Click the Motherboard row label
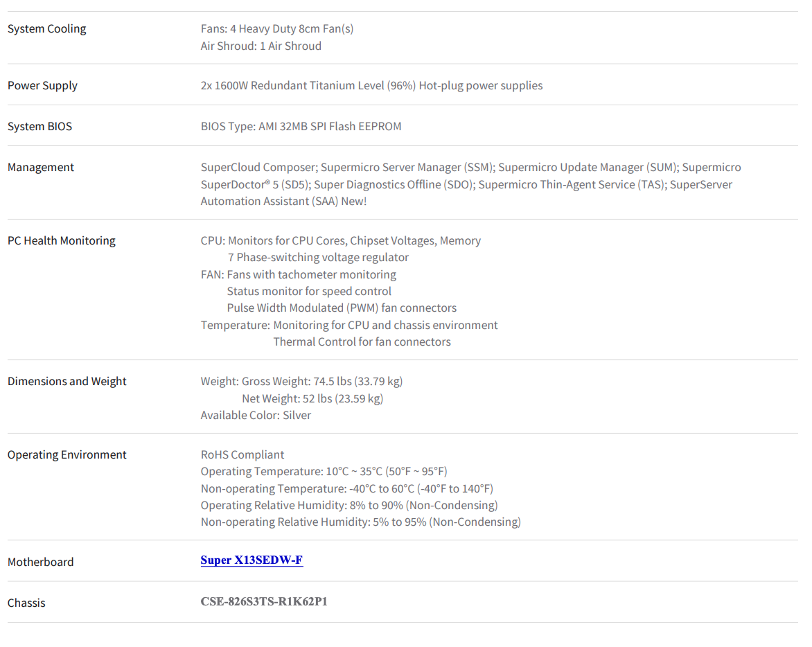Image resolution: width=812 pixels, height=647 pixels. click(40, 562)
